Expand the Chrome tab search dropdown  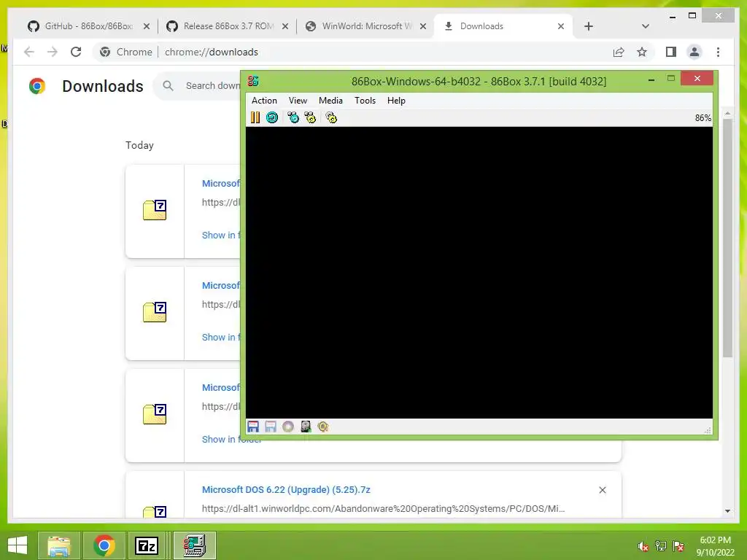pyautogui.click(x=645, y=26)
